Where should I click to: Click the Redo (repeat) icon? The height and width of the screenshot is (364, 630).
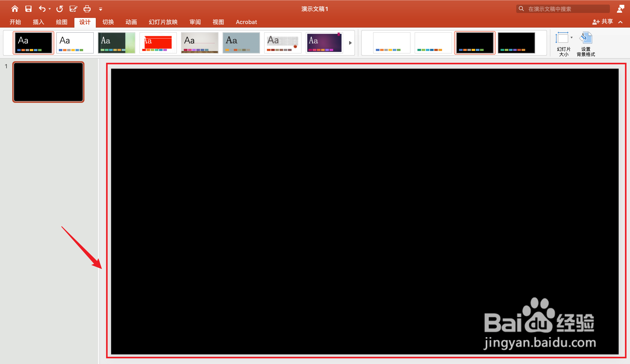click(x=59, y=9)
